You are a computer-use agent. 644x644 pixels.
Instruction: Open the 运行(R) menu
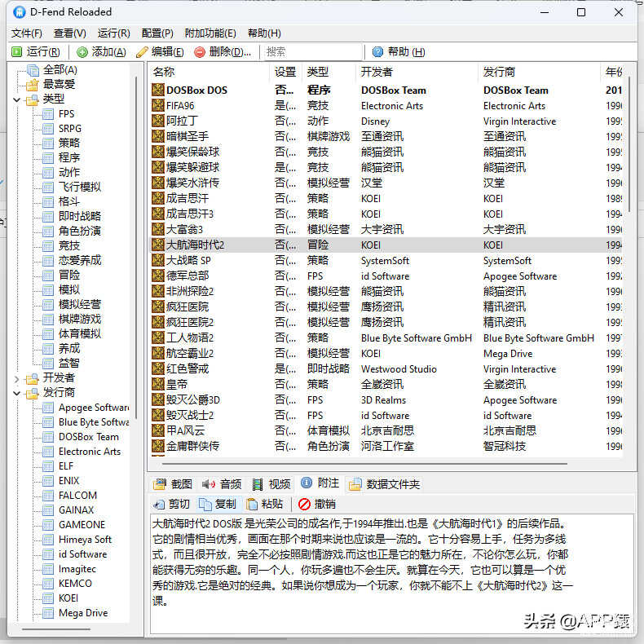click(x=114, y=33)
